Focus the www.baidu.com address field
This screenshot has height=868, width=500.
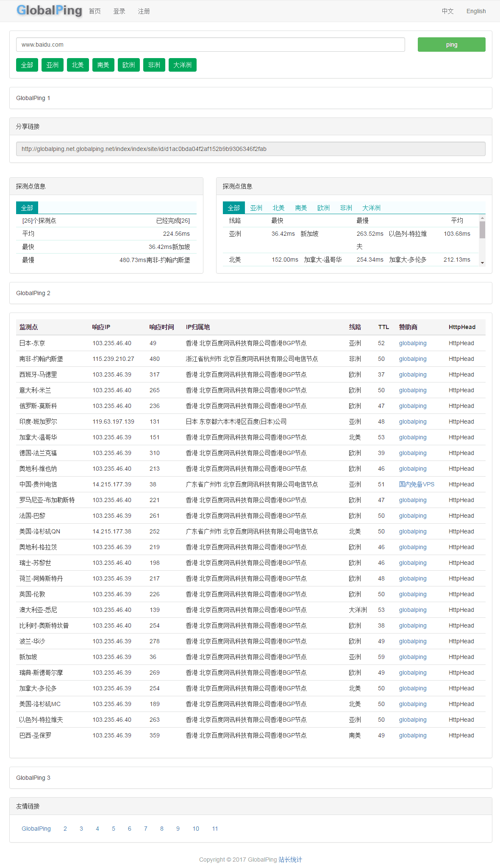[211, 45]
